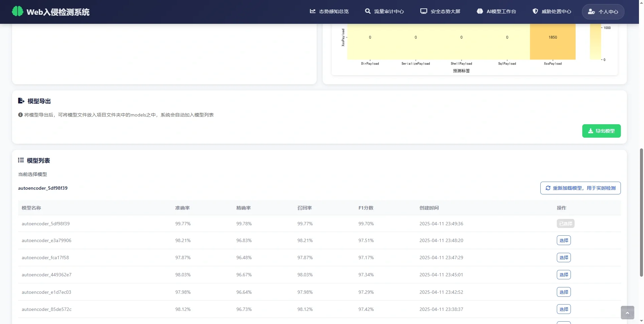This screenshot has height=324, width=644.
Task: Click the 安全态势大屏 monitor icon
Action: [x=424, y=11]
